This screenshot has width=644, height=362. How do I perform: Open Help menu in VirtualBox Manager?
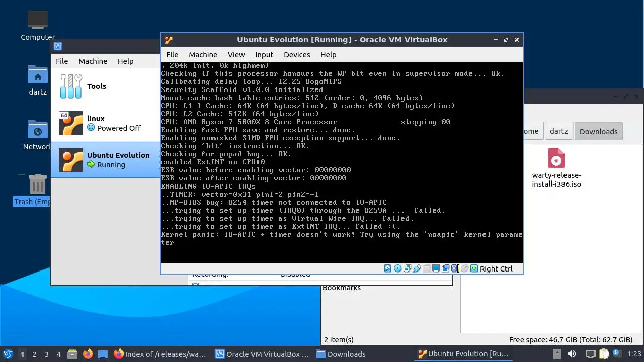coord(125,61)
